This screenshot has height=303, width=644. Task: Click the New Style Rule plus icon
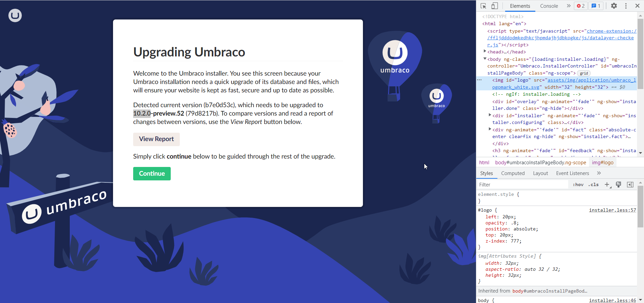click(x=607, y=184)
